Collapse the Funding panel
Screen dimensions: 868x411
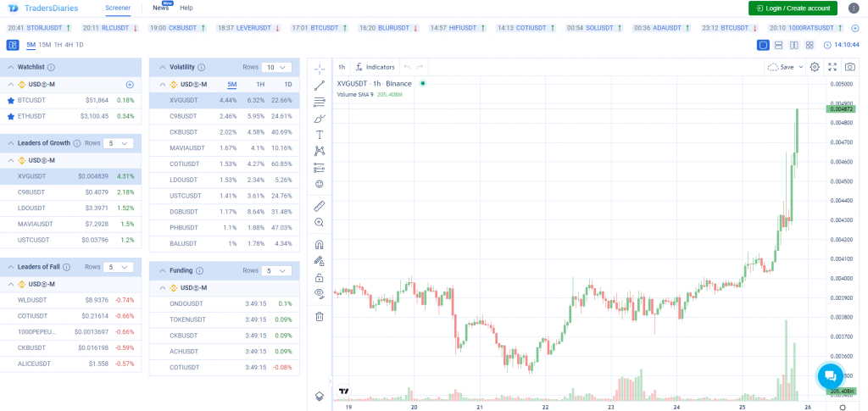[162, 270]
